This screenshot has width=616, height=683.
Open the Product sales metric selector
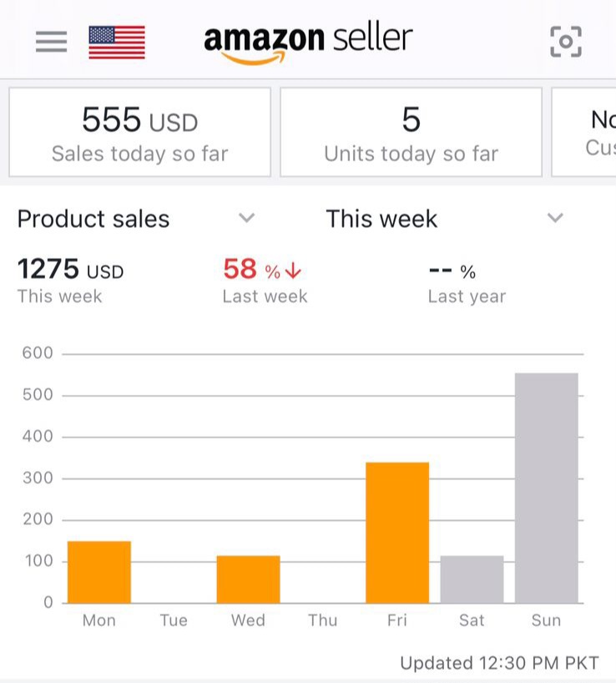pyautogui.click(x=93, y=219)
